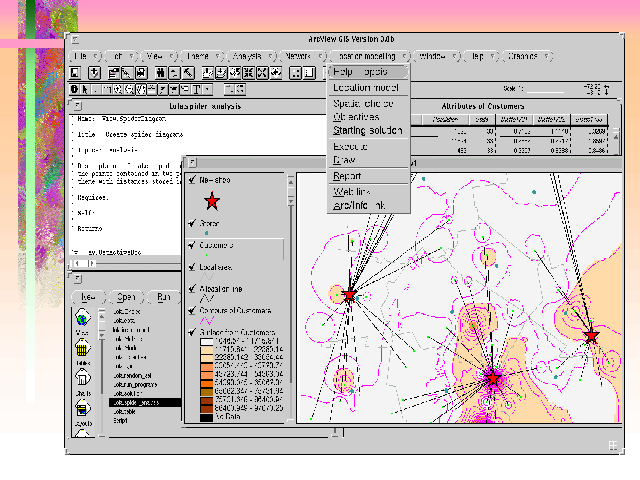Hide the Localities theme
This screenshot has height=480, width=640.
192,267
